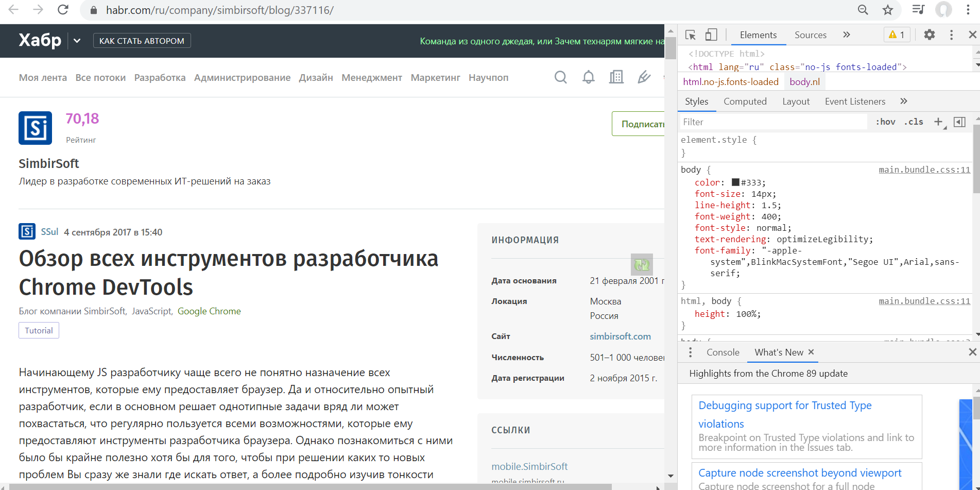The width and height of the screenshot is (980, 490).
Task: Open the drawer three-dot menu beside Console
Action: click(691, 352)
